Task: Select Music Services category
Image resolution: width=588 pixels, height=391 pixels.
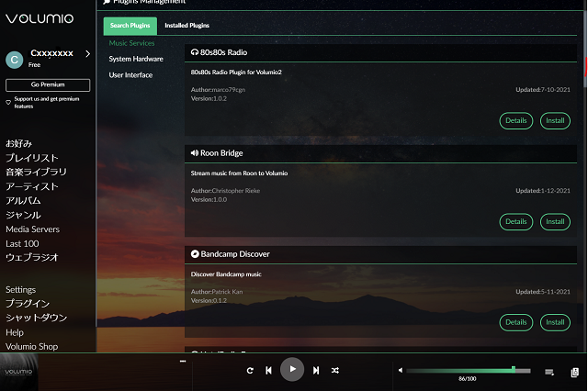Action: click(x=131, y=43)
